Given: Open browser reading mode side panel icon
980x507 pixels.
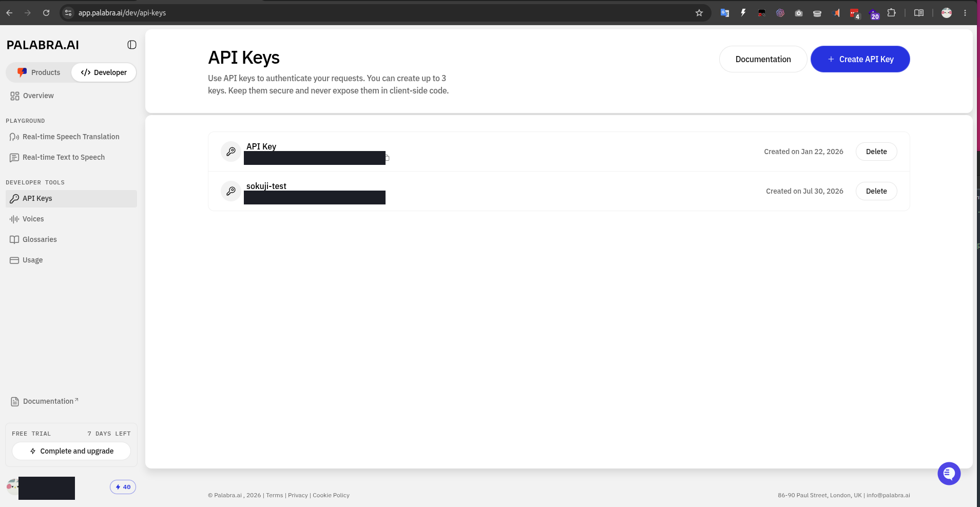Looking at the screenshot, I should pyautogui.click(x=919, y=13).
